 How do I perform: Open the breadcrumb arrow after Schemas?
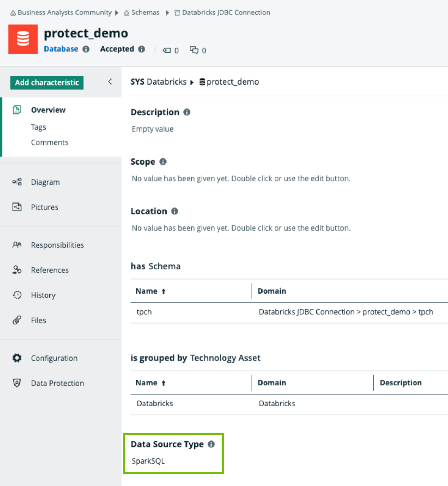[168, 12]
